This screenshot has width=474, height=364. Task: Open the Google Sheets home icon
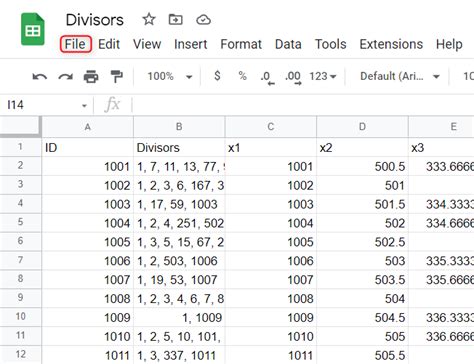click(33, 29)
